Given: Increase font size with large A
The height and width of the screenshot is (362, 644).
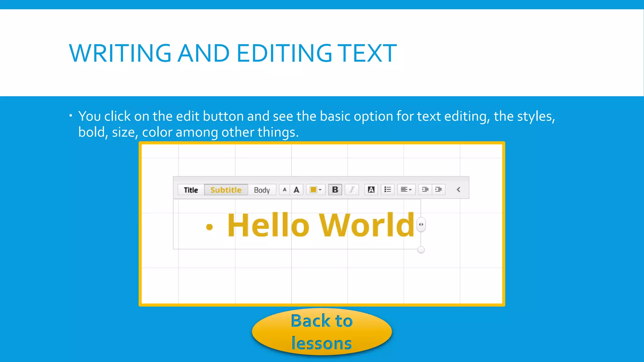Looking at the screenshot, I should click(x=297, y=190).
